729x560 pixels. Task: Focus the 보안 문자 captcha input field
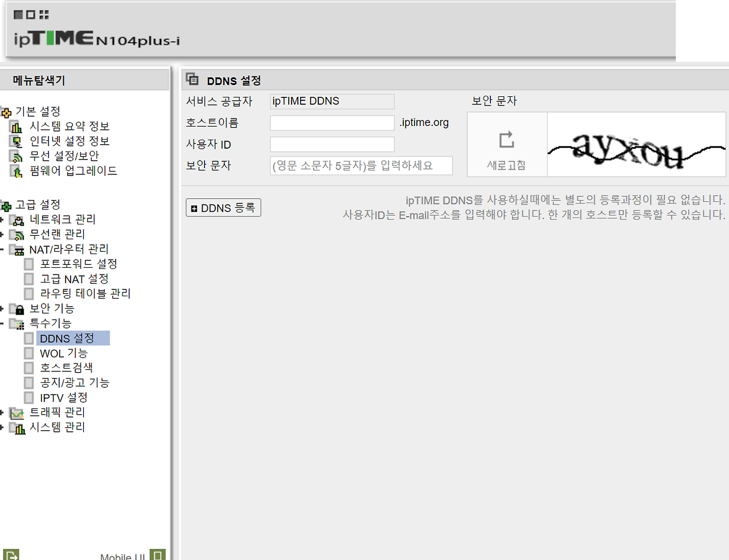361,166
